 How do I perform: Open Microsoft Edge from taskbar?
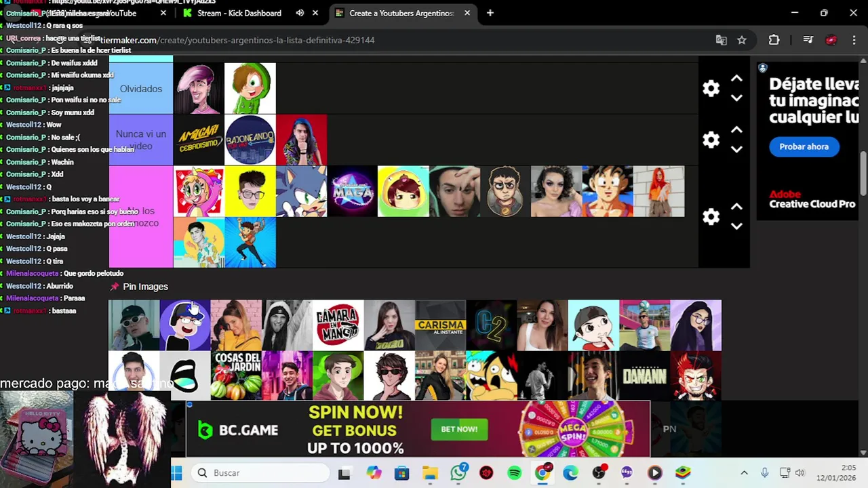pos(570,473)
